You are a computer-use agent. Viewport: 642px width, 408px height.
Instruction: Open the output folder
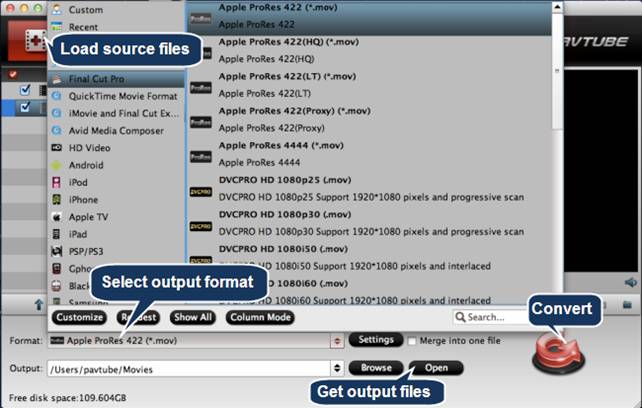click(436, 368)
